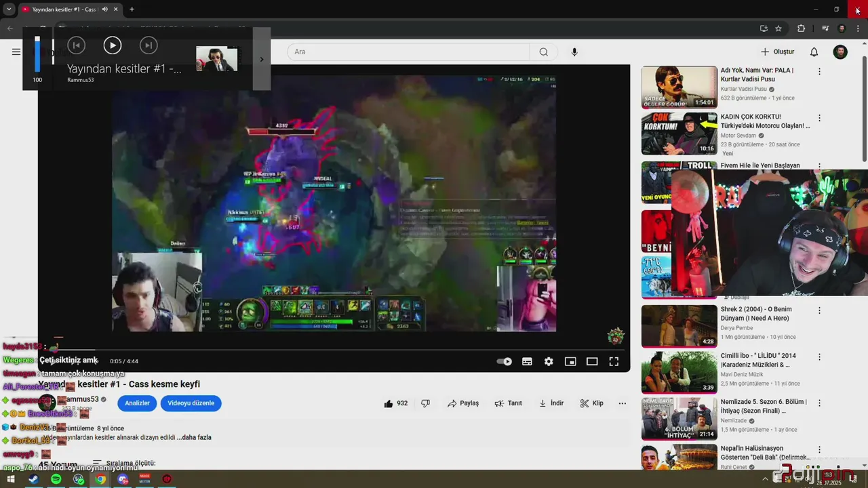
Task: Expand description with ...daha fazla
Action: [194, 438]
